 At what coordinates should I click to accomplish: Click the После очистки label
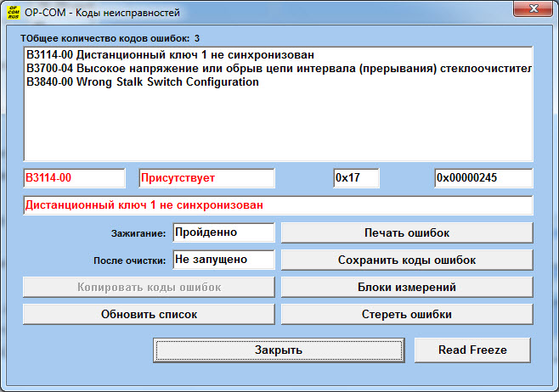tap(129, 260)
